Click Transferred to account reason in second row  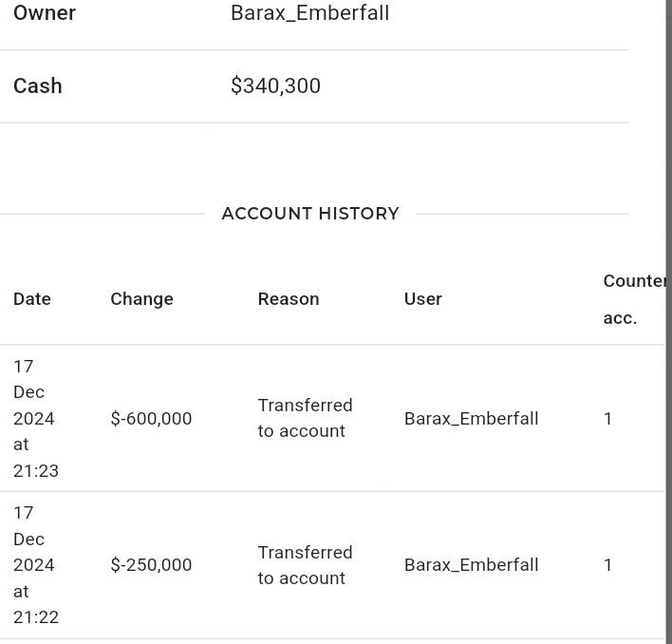[305, 565]
